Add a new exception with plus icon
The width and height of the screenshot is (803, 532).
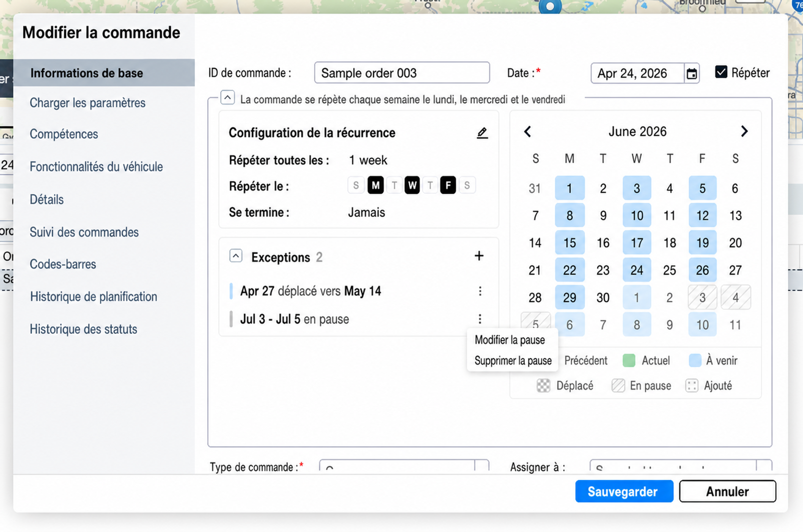click(479, 256)
